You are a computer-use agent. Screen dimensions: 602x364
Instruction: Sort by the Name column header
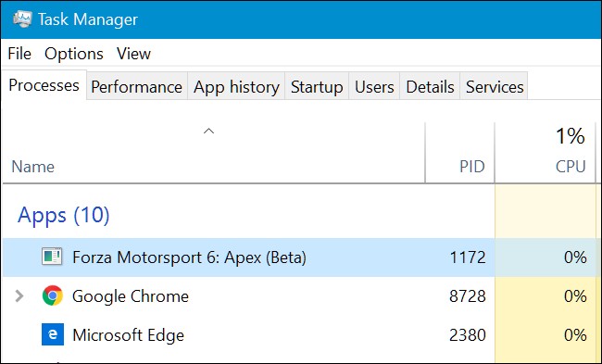tap(33, 167)
